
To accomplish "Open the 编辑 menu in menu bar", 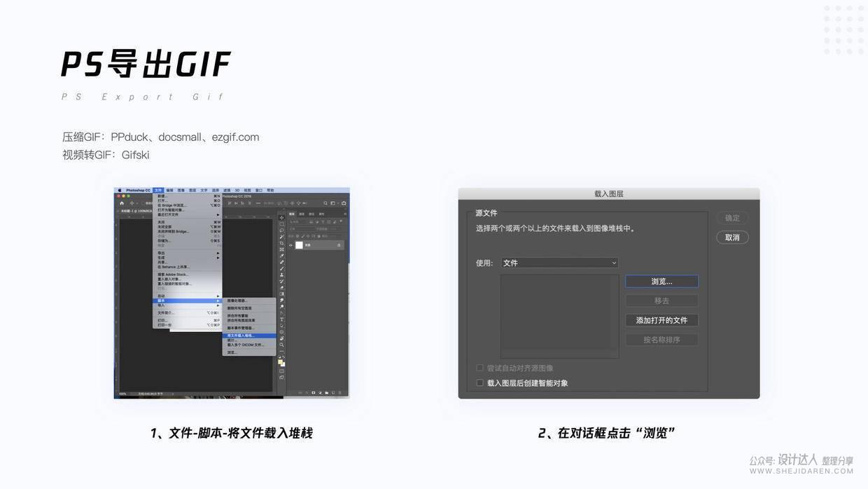I will point(169,190).
